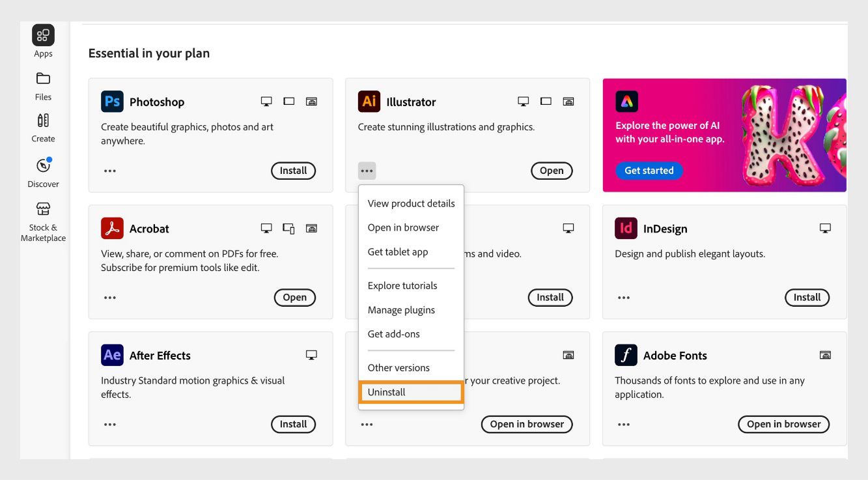Click Acrobat's mobile devices platform icon
This screenshot has width=868, height=480.
point(289,229)
